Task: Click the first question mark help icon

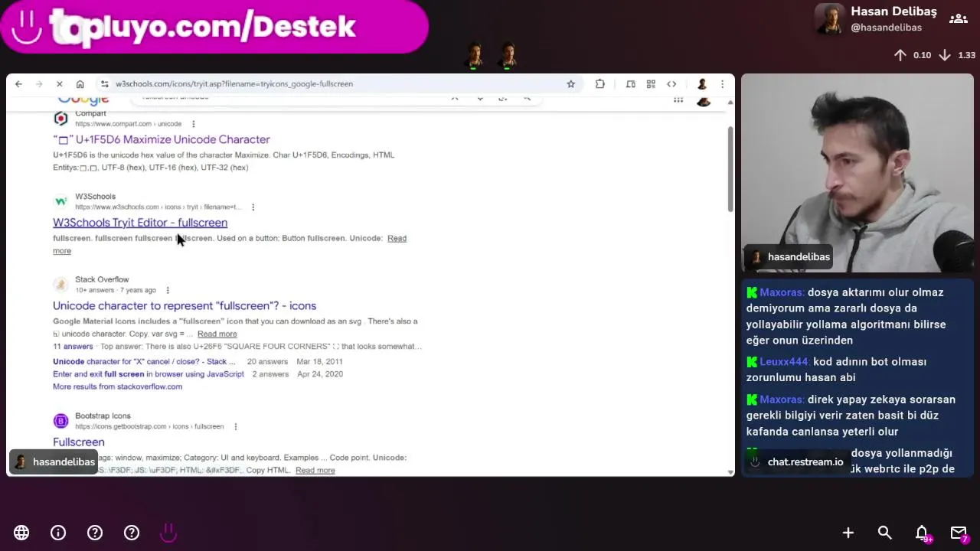Action: pos(95,533)
